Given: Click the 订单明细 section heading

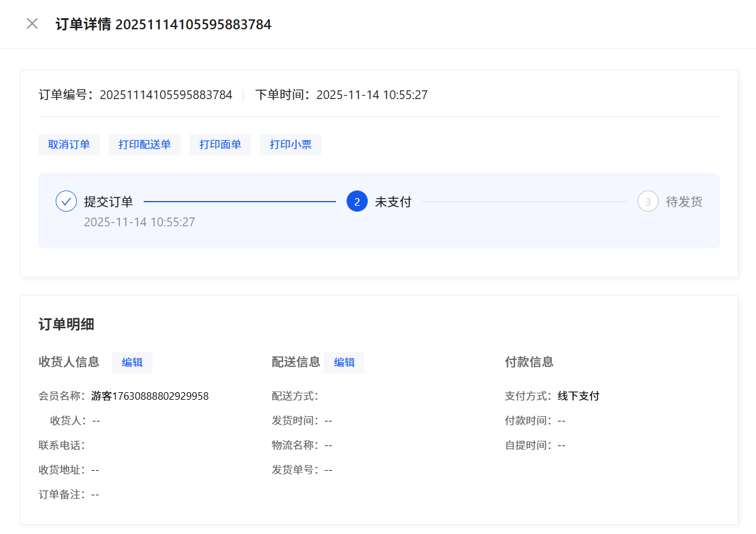Looking at the screenshot, I should [66, 325].
